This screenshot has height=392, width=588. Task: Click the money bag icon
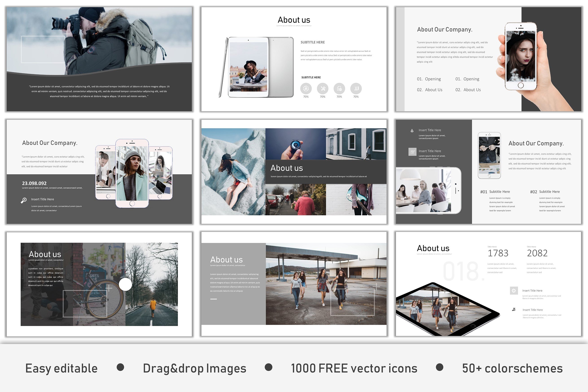412,131
